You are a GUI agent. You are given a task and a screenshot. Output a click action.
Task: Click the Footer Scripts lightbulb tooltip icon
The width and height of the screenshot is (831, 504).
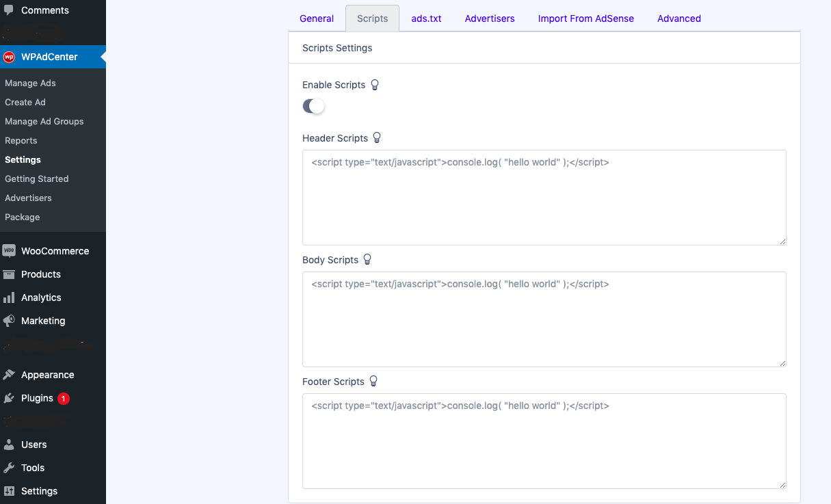click(373, 381)
